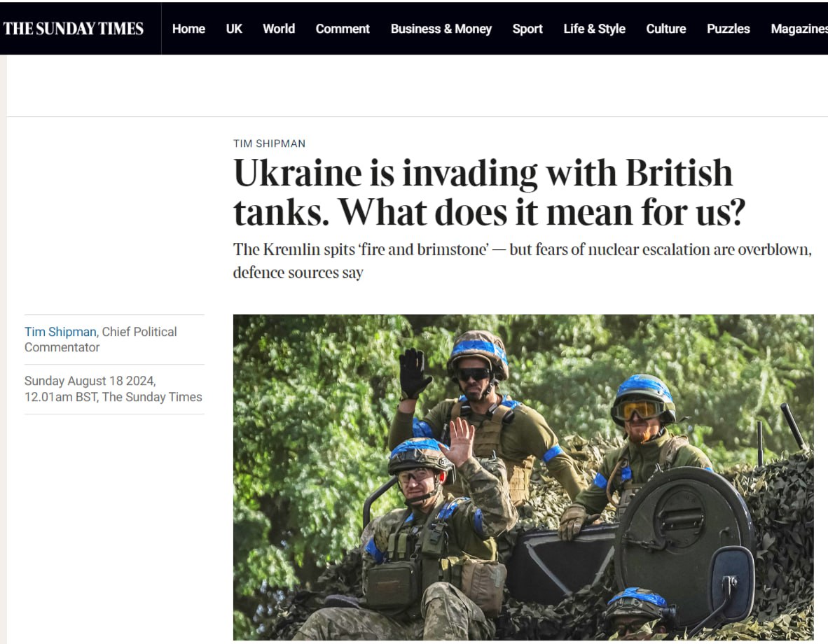Click the Sunday August 18 2024 date text

pos(90,381)
